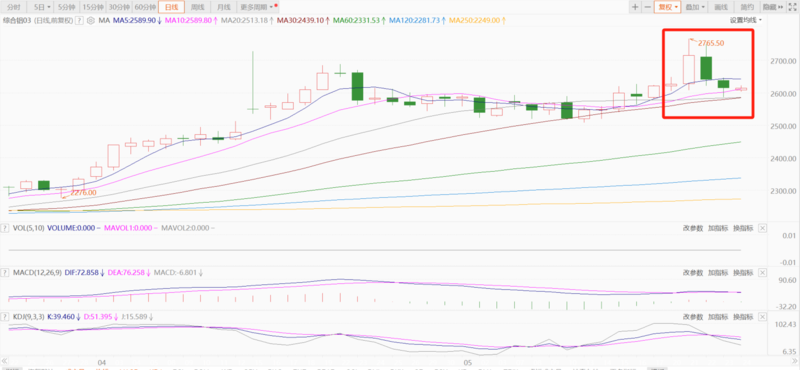Image resolution: width=800 pixels, height=370 pixels.
Task: Expand 更多周期 period dropdown
Action: click(x=259, y=7)
